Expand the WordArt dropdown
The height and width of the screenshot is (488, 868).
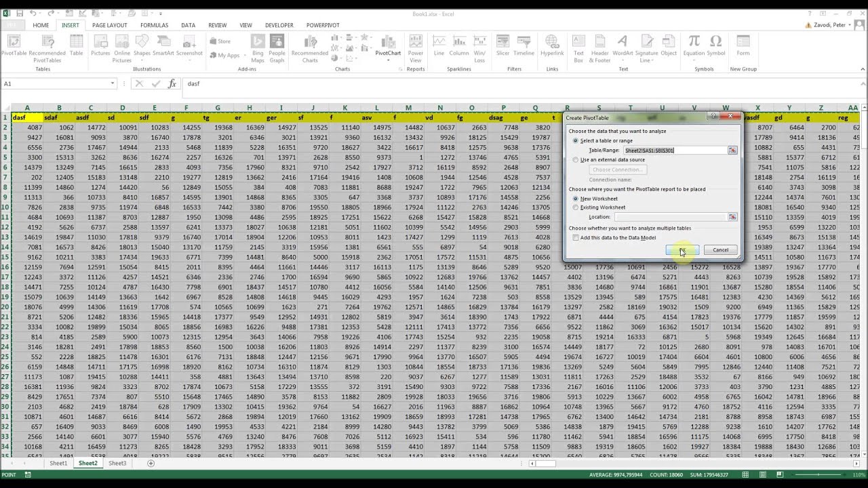pos(623,60)
